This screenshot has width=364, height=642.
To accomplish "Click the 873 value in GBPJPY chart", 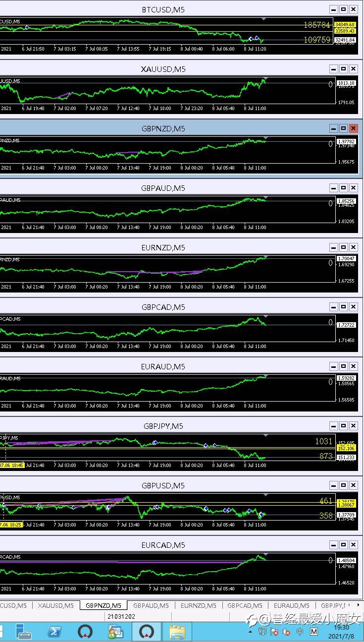I will 326,456.
